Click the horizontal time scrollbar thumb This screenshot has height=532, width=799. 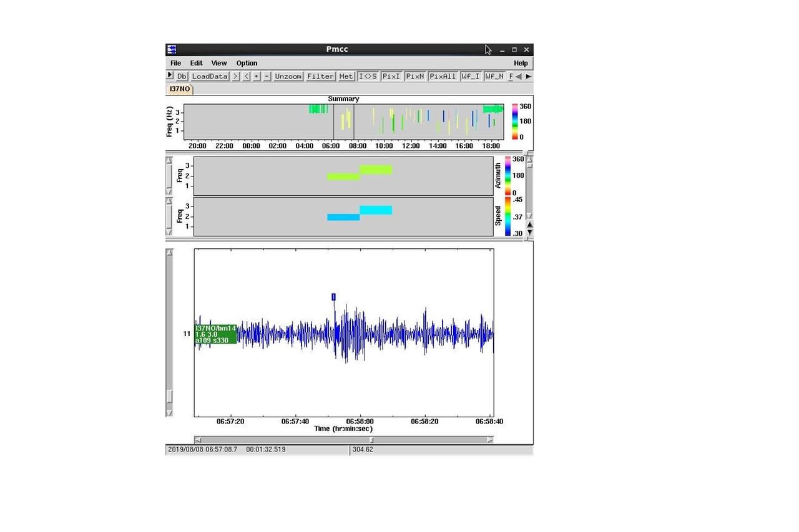pyautogui.click(x=372, y=440)
